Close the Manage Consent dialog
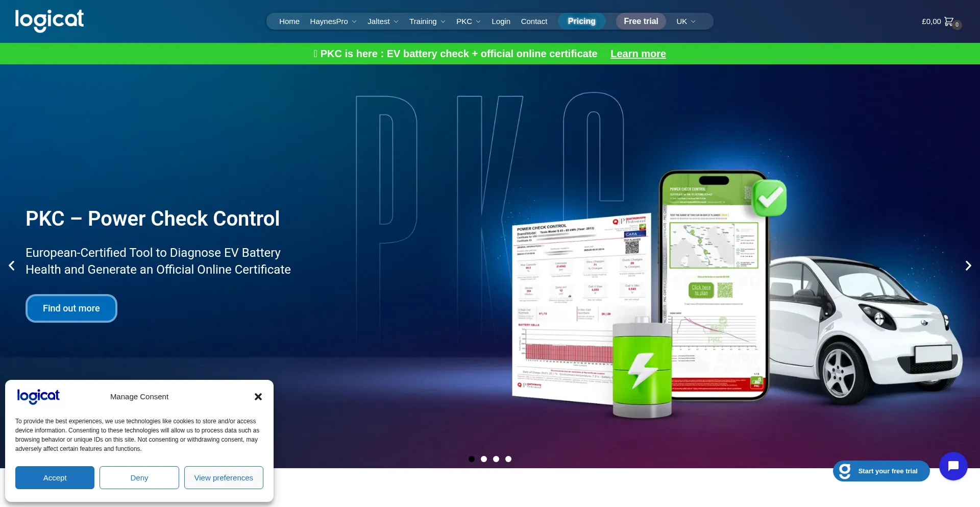Image resolution: width=980 pixels, height=507 pixels. [x=258, y=397]
